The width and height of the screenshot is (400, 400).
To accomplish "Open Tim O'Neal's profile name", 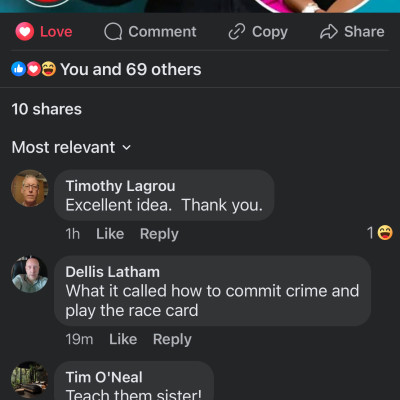I will pyautogui.click(x=104, y=377).
